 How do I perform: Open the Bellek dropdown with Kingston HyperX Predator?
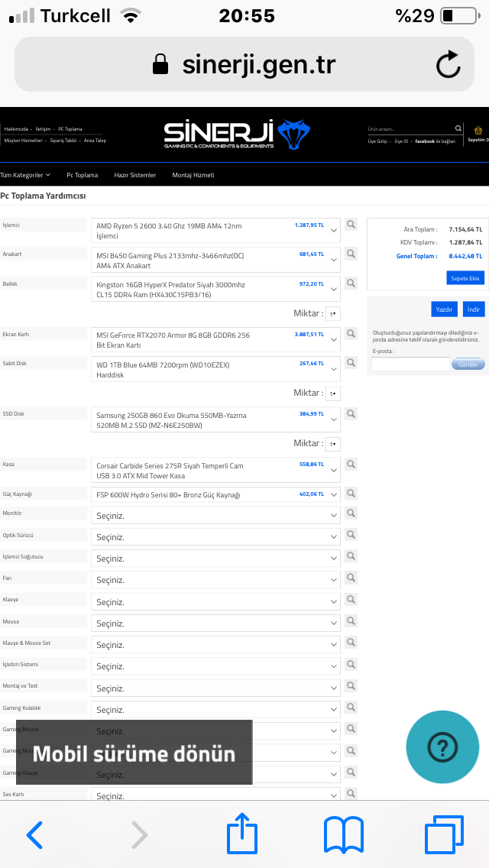coord(215,290)
